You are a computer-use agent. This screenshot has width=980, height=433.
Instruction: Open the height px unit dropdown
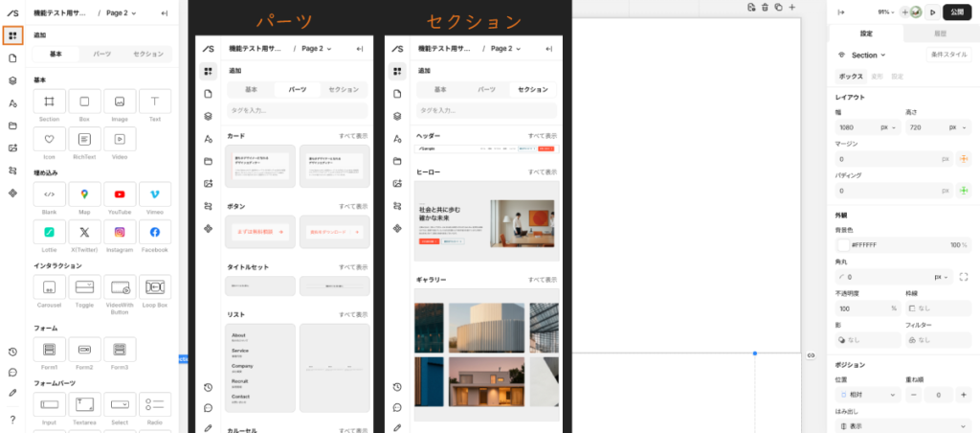click(957, 127)
